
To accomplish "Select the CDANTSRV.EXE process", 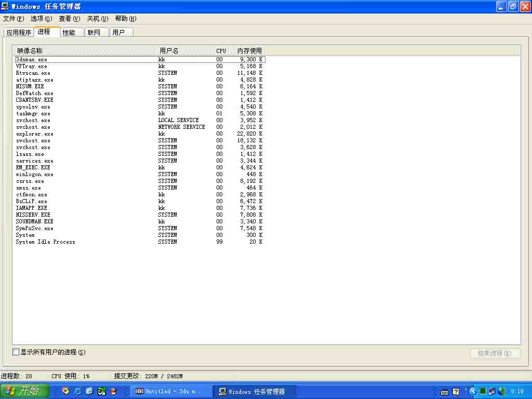I will [140, 100].
